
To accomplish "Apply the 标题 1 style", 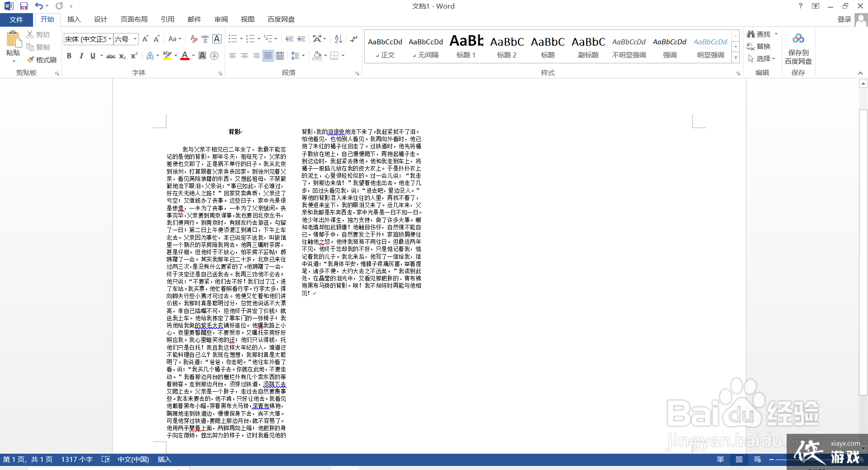I will [466, 47].
